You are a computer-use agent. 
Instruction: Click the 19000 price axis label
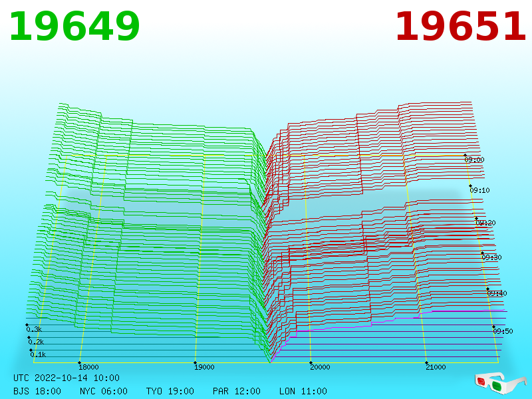[x=204, y=367]
